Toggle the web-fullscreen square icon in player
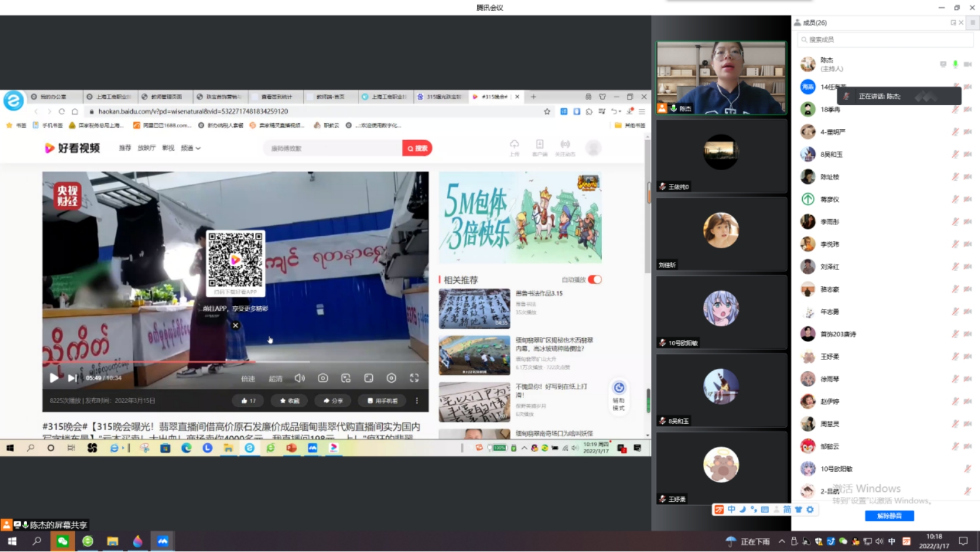Screen dimensions: 980x552 [x=369, y=378]
